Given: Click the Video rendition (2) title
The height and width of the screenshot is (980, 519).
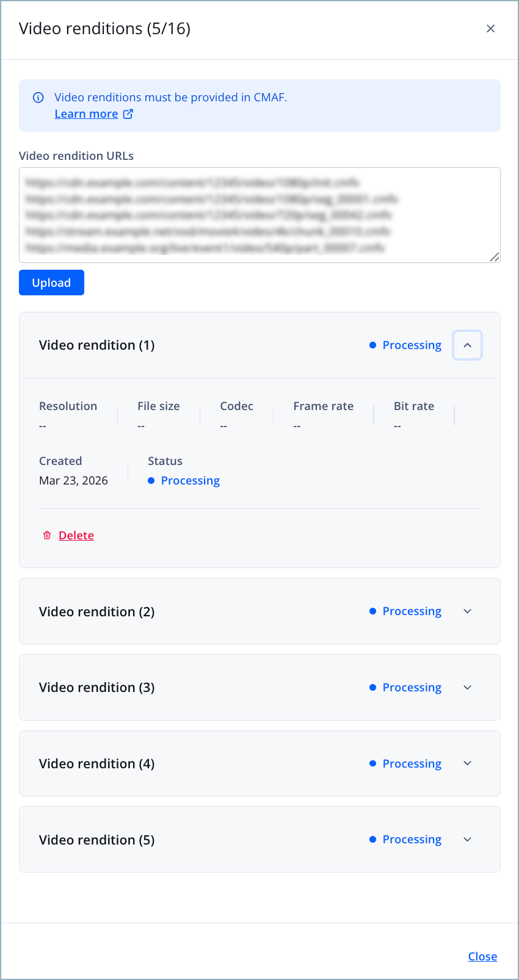Looking at the screenshot, I should click(x=96, y=611).
